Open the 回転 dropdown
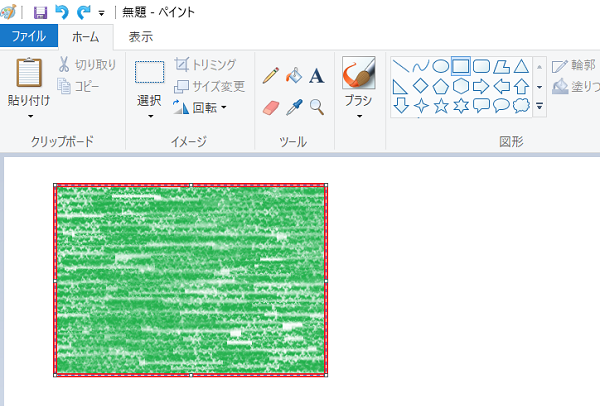 200,108
